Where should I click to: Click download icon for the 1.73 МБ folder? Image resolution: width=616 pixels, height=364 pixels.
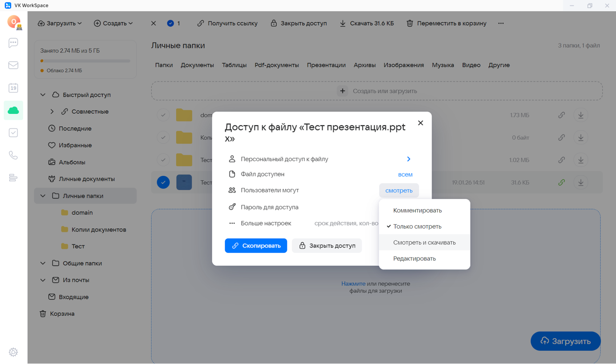[581, 115]
